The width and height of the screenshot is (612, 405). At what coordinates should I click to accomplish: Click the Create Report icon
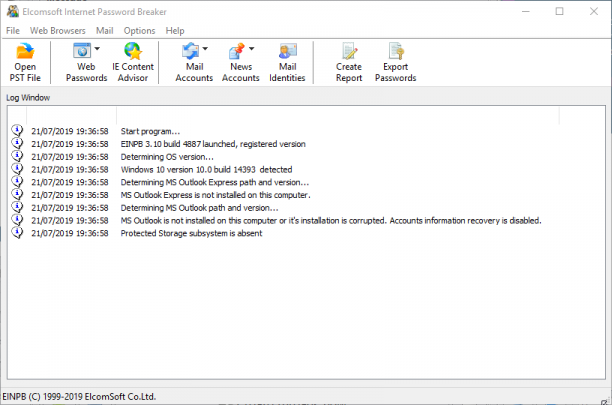tap(349, 51)
